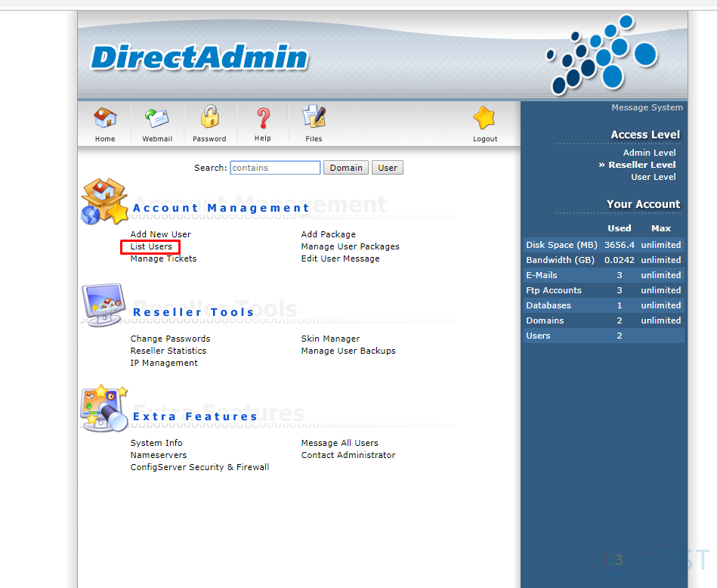717x588 pixels.
Task: Click into the Search contains field
Action: tap(275, 168)
